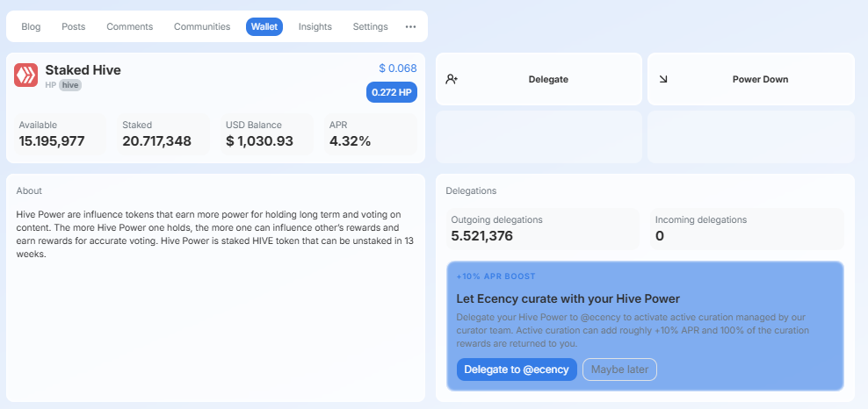
Task: Click the Hive logo icon
Action: point(25,75)
